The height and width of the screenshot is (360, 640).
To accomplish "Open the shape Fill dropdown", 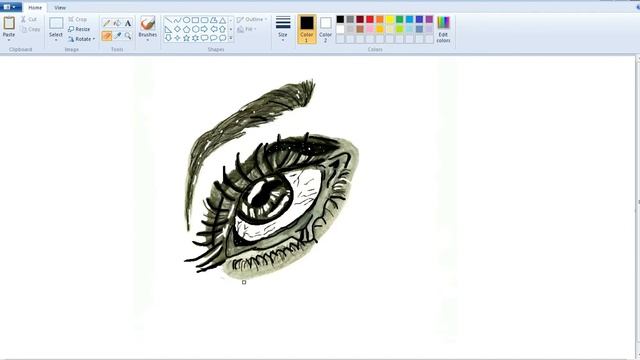I will (x=247, y=29).
